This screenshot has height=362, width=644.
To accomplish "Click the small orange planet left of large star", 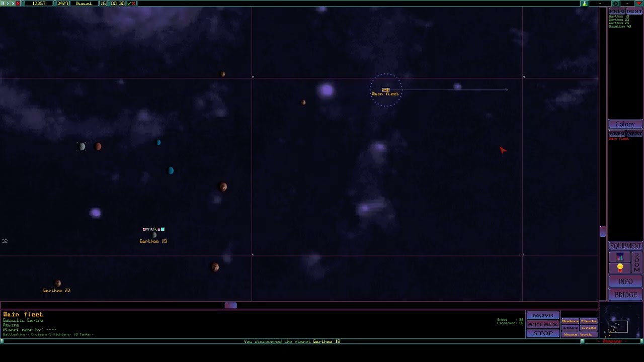I will coord(303,102).
